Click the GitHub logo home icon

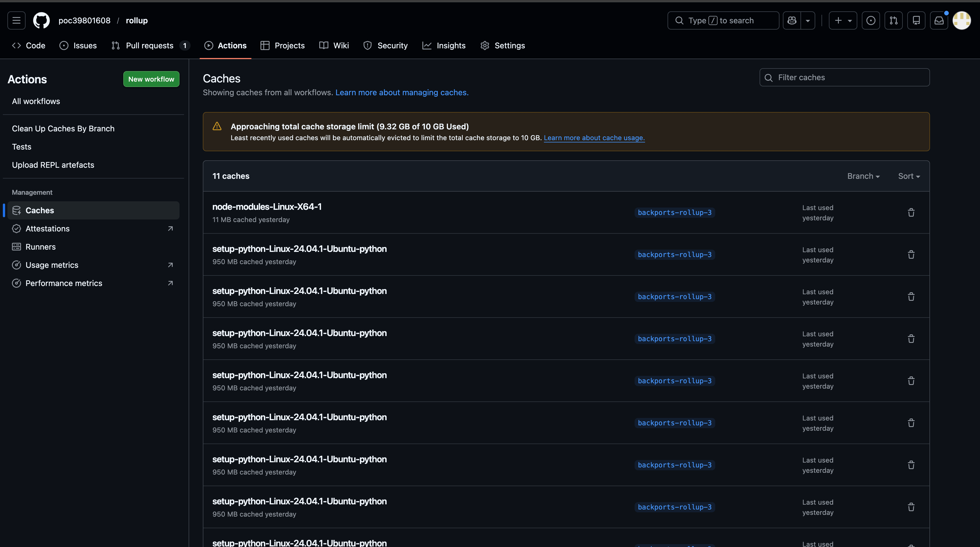click(41, 20)
